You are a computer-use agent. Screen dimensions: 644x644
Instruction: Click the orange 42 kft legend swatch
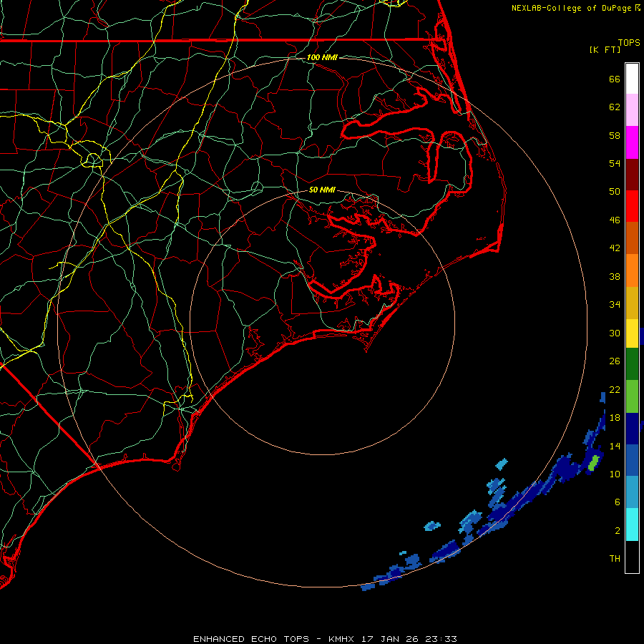coord(632,270)
